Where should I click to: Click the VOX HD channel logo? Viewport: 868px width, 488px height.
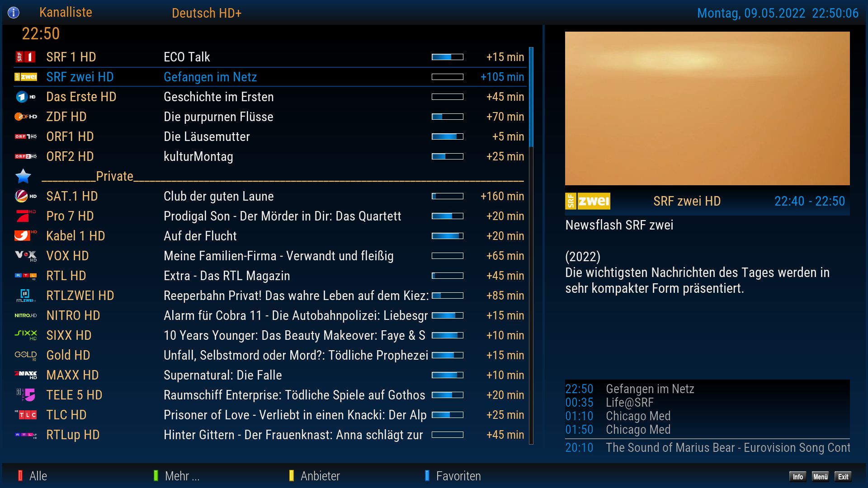[25, 256]
